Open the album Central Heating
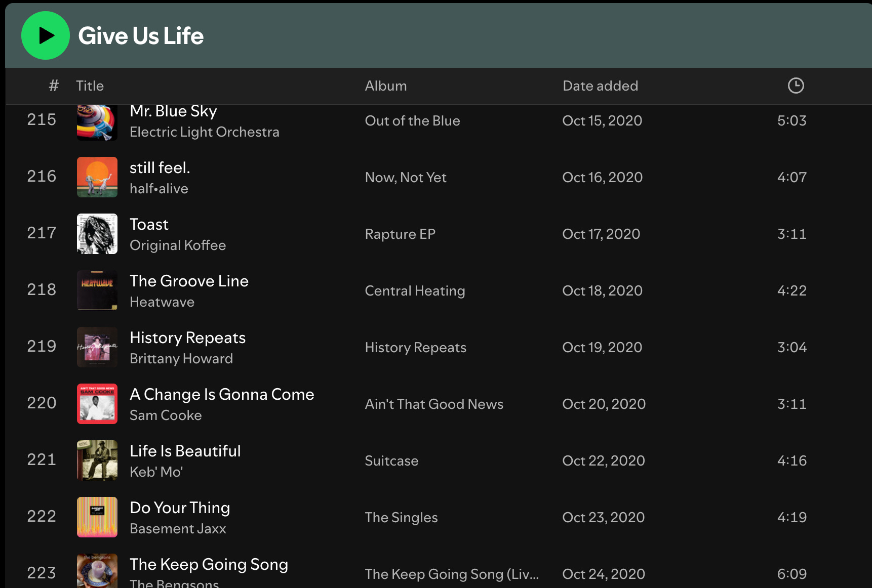This screenshot has height=588, width=872. (415, 290)
